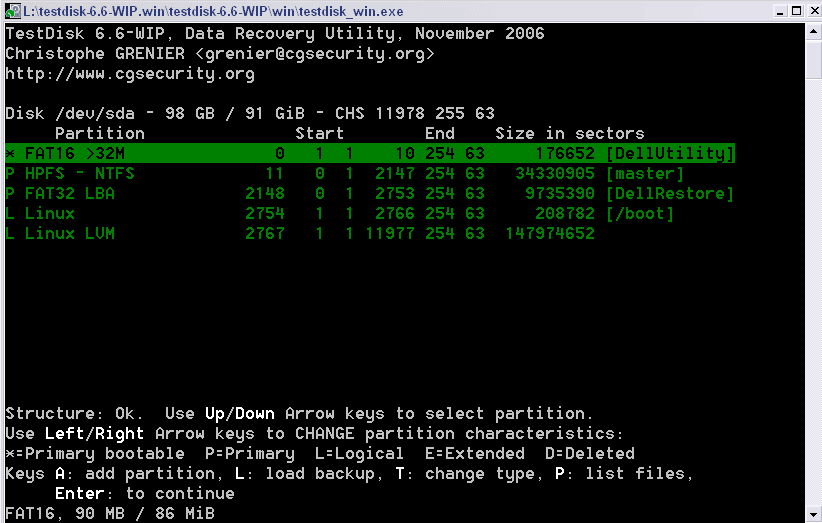The width and height of the screenshot is (822, 523).
Task: Click the 'FAT16, 90 MB / 86 MiB' status line
Action: [110, 513]
